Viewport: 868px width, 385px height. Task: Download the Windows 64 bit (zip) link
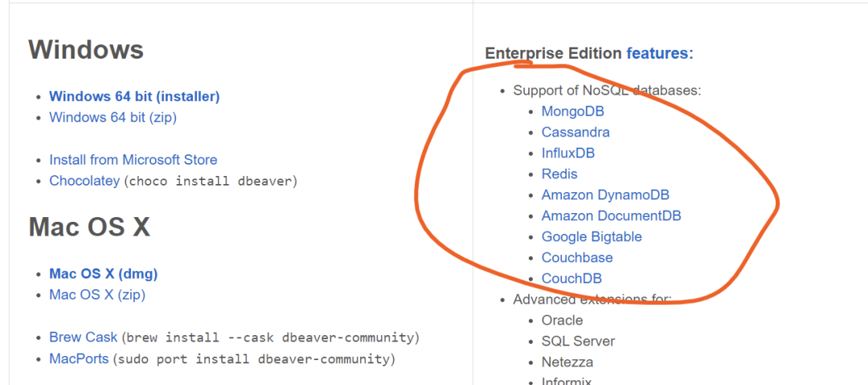pos(113,117)
